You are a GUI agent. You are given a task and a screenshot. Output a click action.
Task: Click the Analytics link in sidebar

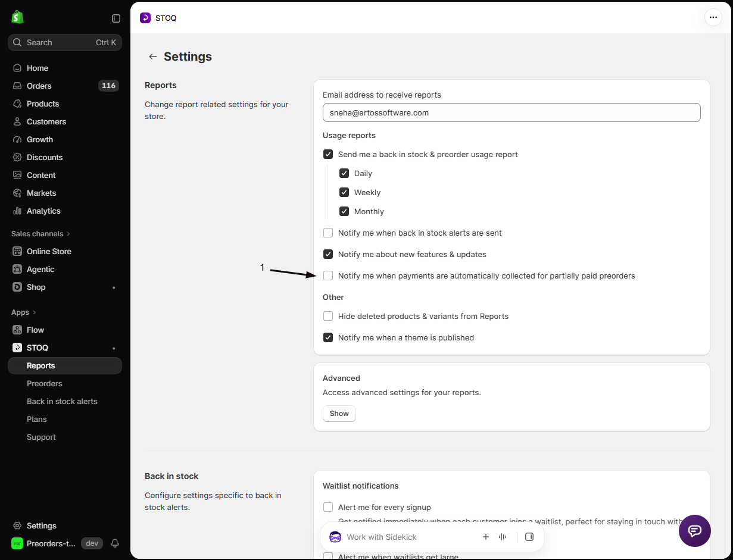(43, 211)
